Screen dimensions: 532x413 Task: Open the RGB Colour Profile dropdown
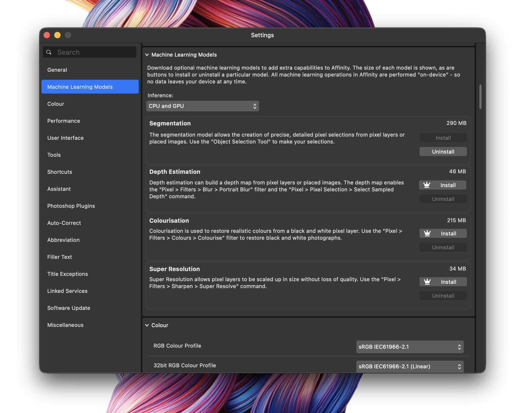pos(409,347)
